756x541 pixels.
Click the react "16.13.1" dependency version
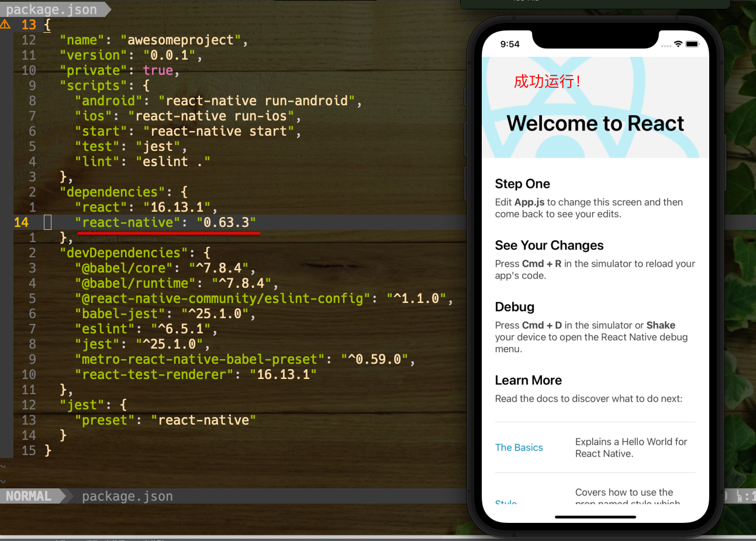(x=177, y=207)
